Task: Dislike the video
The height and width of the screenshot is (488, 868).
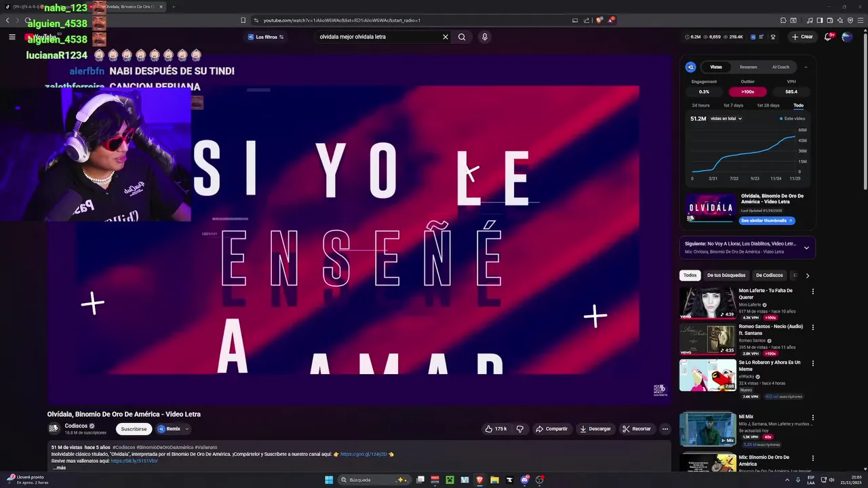Action: tap(520, 429)
